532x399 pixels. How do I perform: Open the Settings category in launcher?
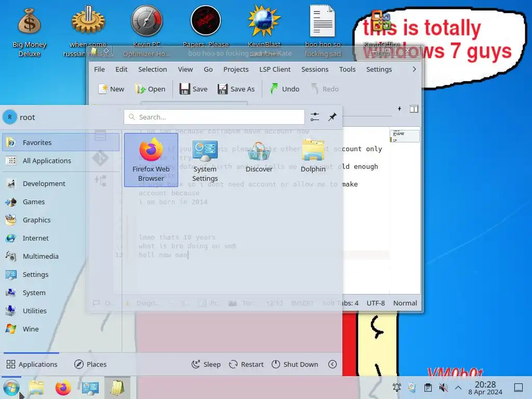tap(61, 274)
